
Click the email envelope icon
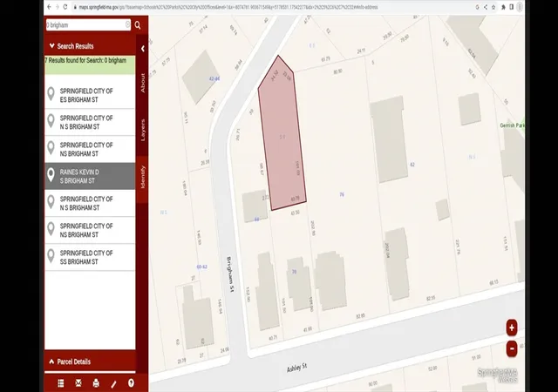tap(78, 383)
